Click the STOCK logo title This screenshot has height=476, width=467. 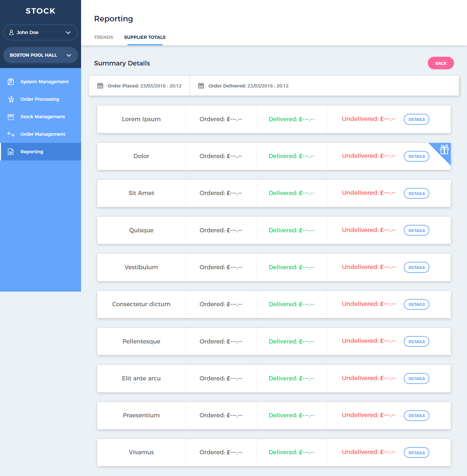tap(41, 11)
